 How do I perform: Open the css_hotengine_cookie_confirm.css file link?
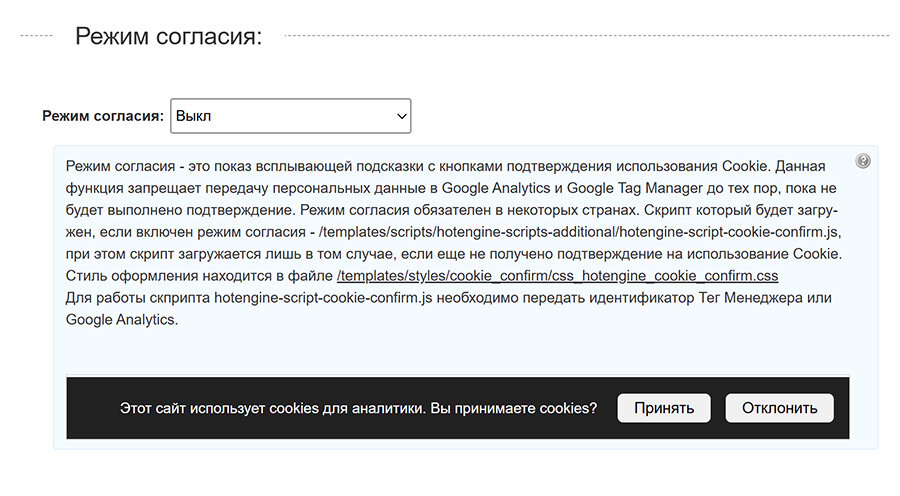click(x=557, y=275)
